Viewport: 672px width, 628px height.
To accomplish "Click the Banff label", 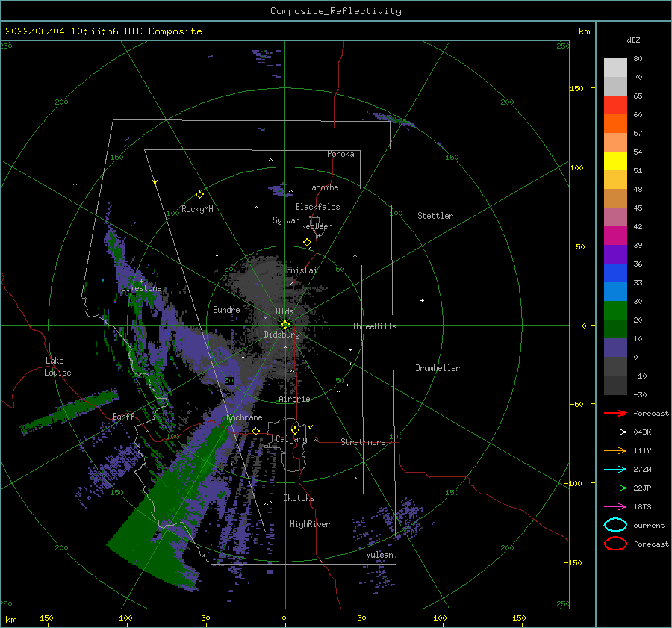I will pos(123,417).
